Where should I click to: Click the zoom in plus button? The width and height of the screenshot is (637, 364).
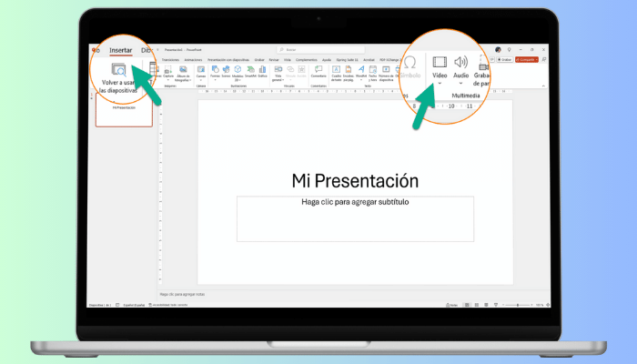click(531, 305)
